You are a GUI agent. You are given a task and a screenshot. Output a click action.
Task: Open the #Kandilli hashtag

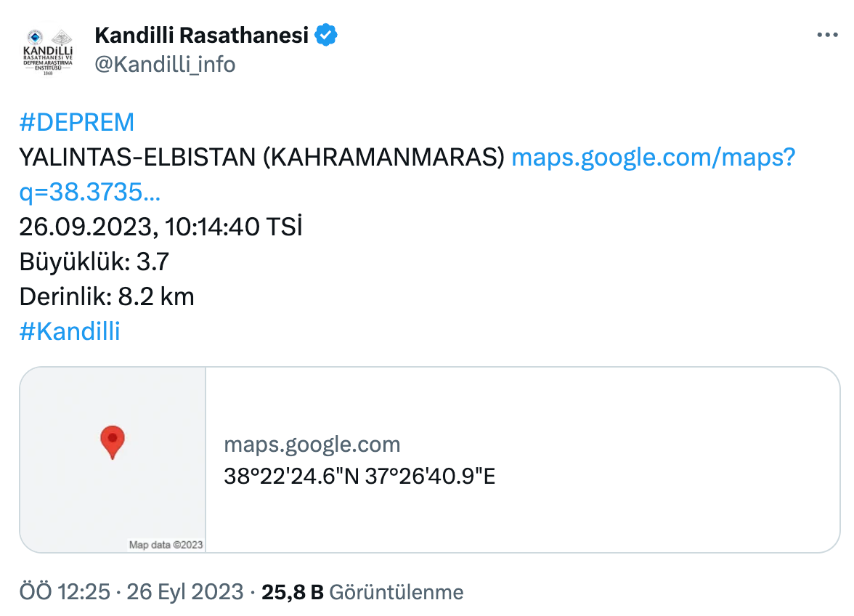point(70,331)
